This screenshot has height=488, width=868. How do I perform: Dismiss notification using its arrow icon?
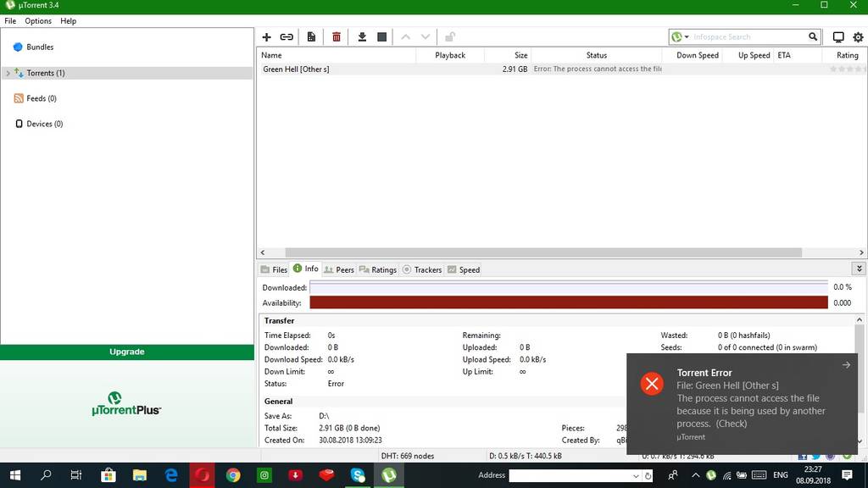coord(846,364)
